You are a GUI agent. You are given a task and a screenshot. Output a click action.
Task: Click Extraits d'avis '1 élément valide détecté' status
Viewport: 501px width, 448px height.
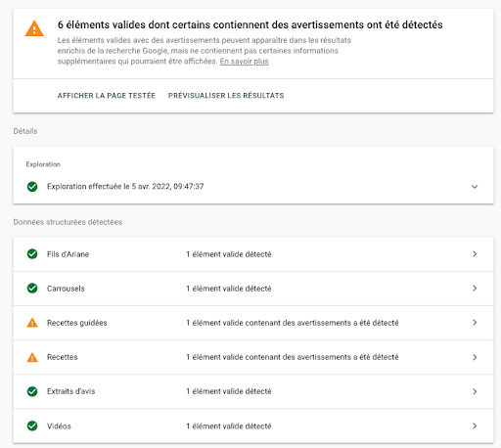229,391
